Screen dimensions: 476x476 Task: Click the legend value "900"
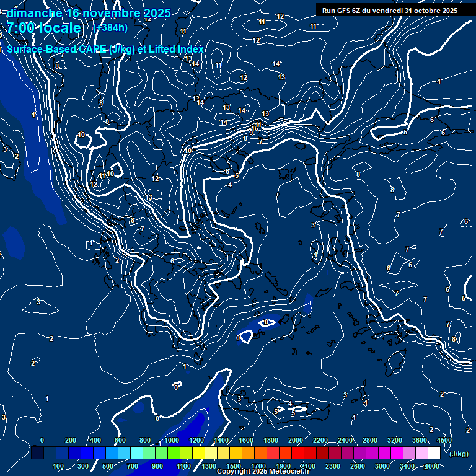tap(157, 466)
